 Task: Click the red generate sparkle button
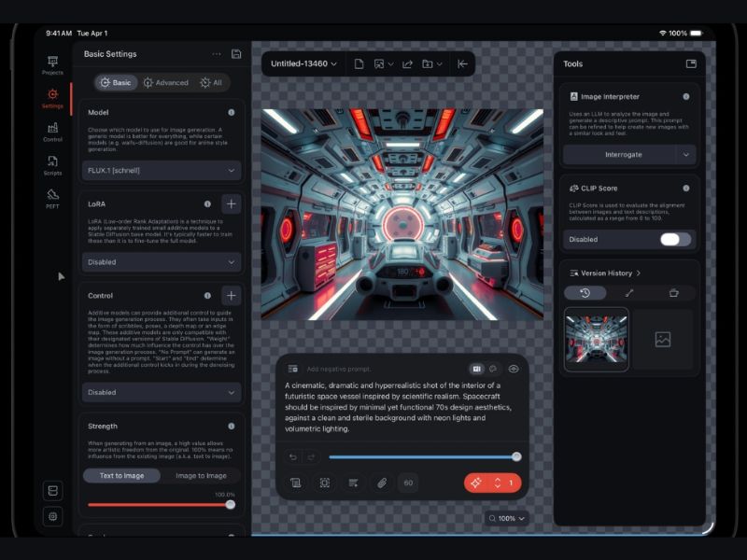coord(476,483)
